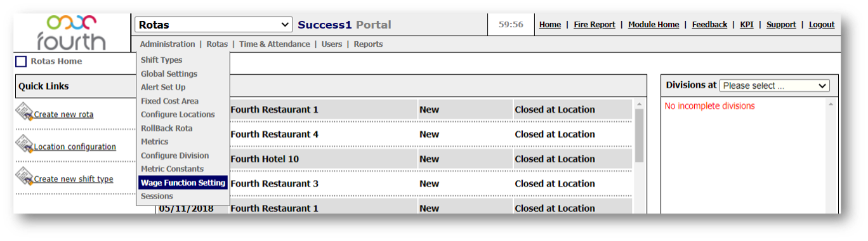Expand the Divisions at Please select dropdown

pos(775,86)
